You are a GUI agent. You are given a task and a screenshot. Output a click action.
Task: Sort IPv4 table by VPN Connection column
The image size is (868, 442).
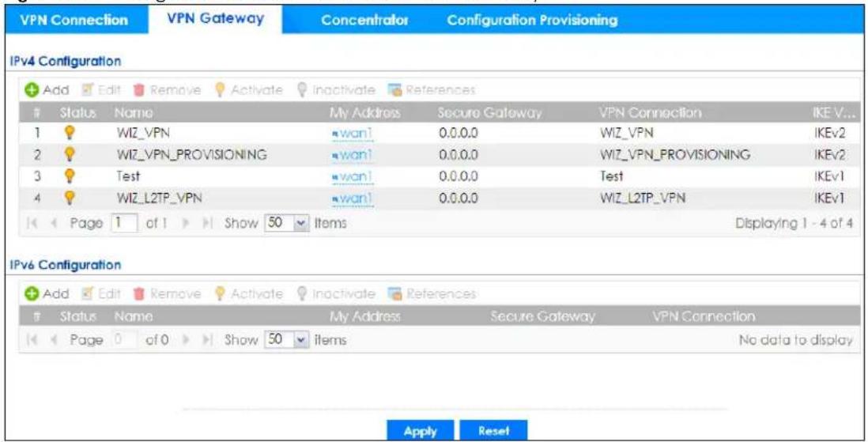pos(650,112)
